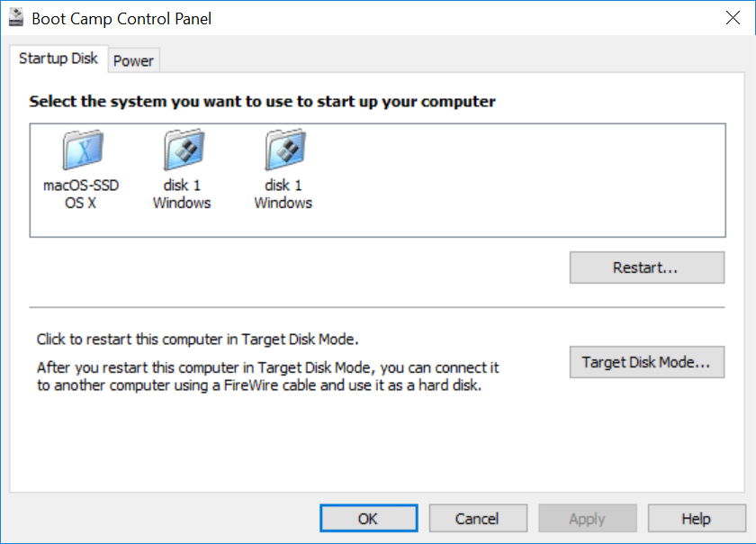The image size is (756, 544).
Task: Open Help for Boot Camp
Action: click(x=696, y=518)
